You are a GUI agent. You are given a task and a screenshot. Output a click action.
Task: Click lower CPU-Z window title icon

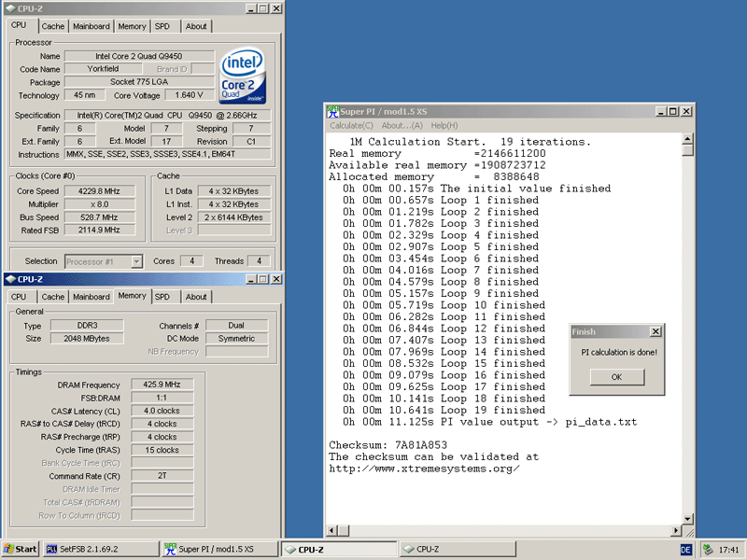pyautogui.click(x=11, y=279)
